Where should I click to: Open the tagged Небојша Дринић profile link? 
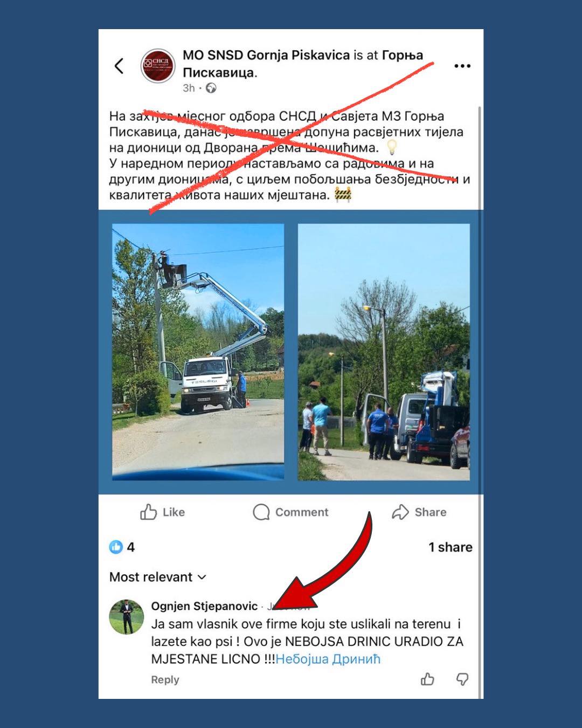(328, 659)
